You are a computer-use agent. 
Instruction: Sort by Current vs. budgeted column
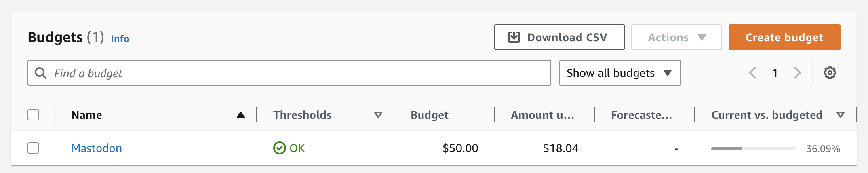[x=840, y=115]
